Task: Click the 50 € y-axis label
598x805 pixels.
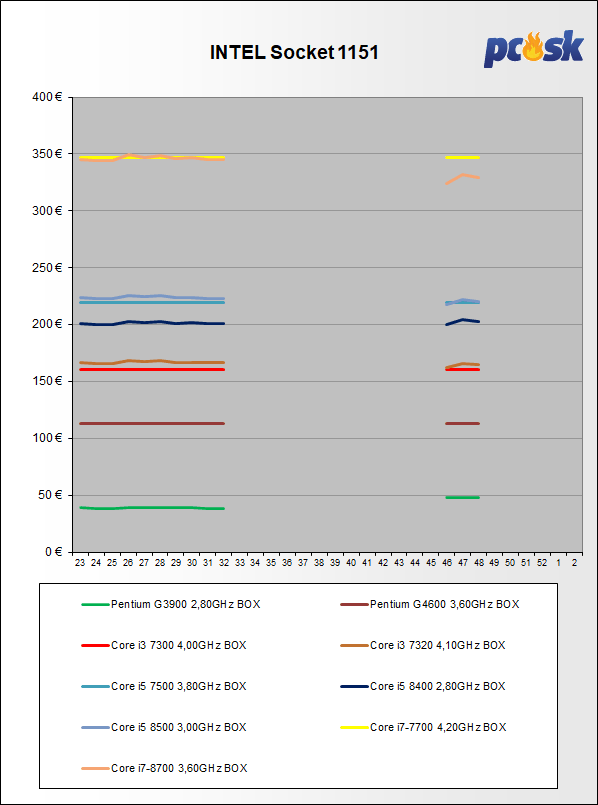Action: pyautogui.click(x=51, y=495)
